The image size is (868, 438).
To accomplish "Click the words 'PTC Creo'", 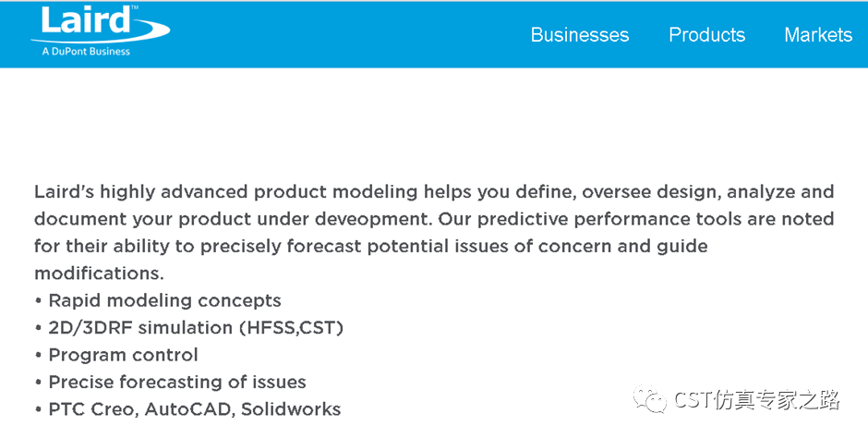I will point(94,409).
